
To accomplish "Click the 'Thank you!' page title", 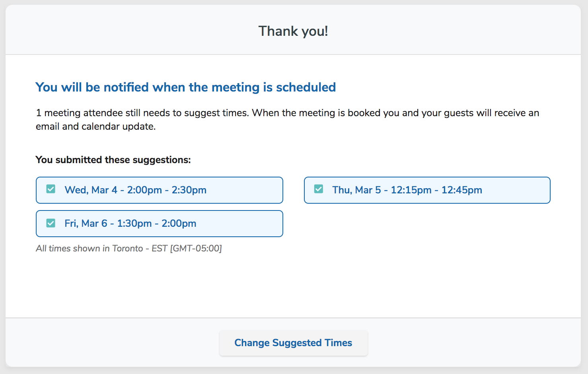I will click(293, 31).
